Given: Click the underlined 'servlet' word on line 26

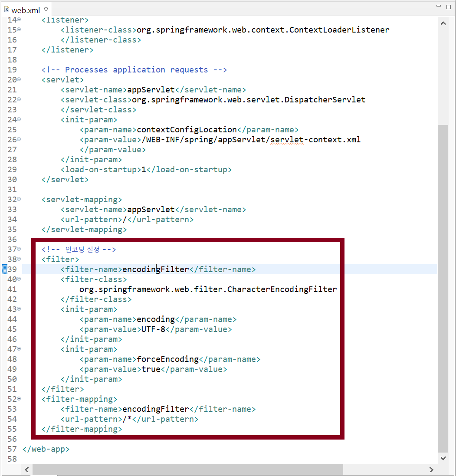Looking at the screenshot, I should [x=287, y=140].
